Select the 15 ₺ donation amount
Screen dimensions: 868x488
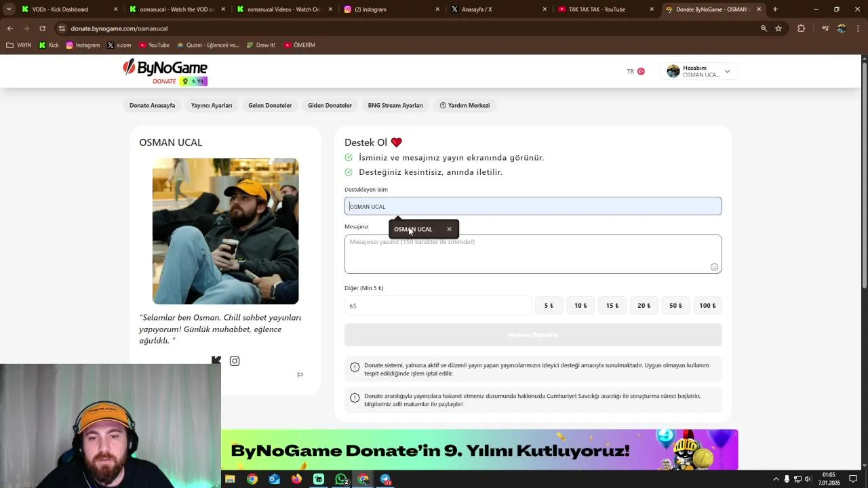coord(612,306)
